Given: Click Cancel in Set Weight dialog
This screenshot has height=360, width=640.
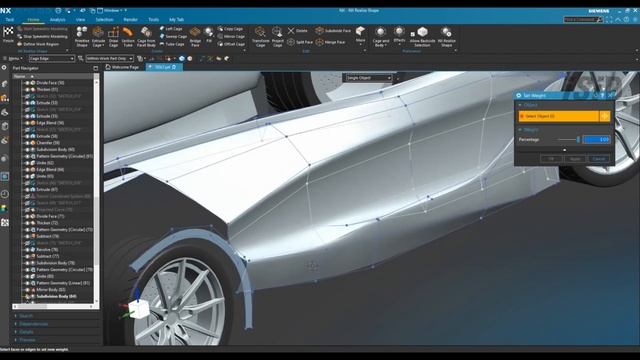Looking at the screenshot, I should (x=599, y=159).
